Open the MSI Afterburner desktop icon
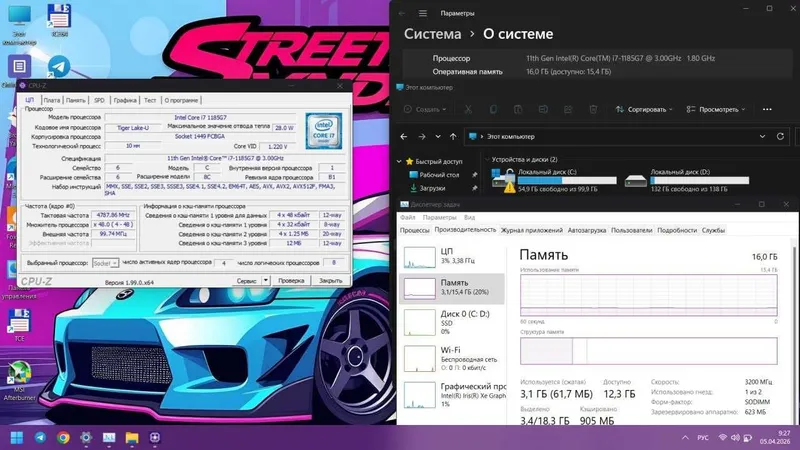 click(x=19, y=380)
